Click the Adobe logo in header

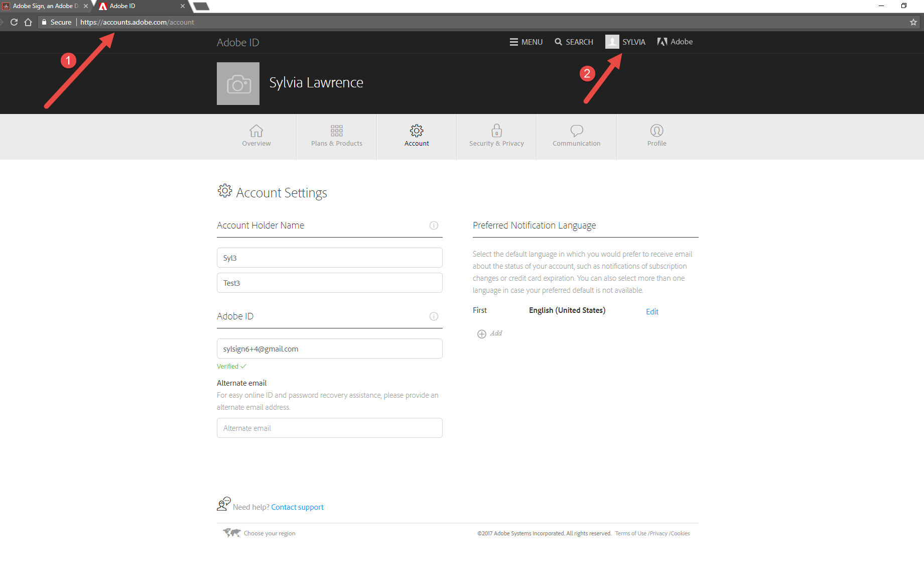[675, 42]
